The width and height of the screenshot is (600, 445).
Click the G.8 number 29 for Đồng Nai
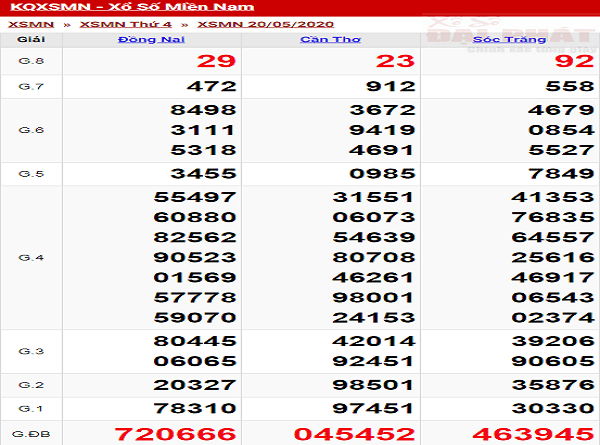[216, 62]
